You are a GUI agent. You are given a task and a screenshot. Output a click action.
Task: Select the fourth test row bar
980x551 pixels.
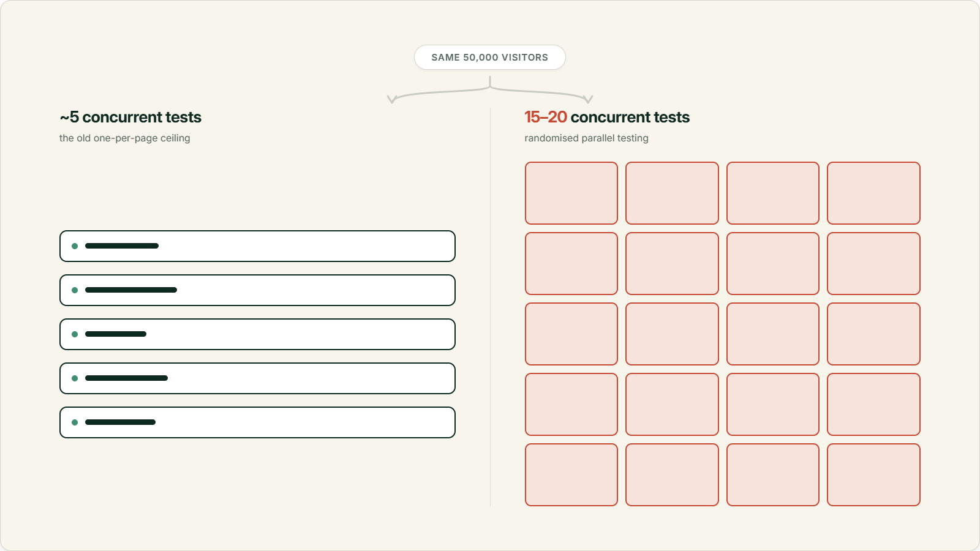(257, 378)
